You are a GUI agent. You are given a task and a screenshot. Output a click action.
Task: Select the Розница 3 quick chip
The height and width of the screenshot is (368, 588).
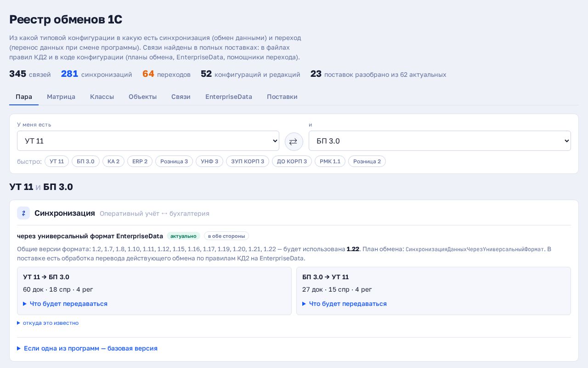174,161
